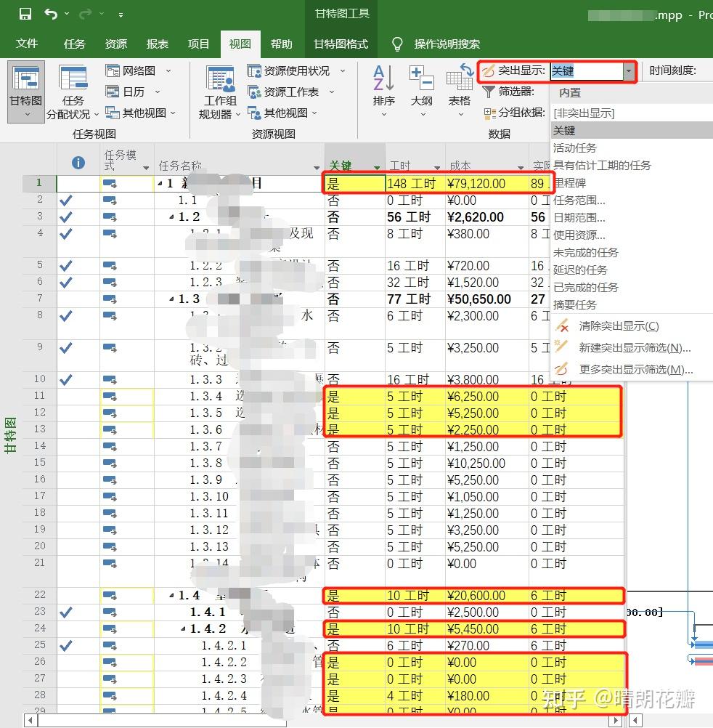Image resolution: width=713 pixels, height=728 pixels.
Task: Click the Highlight (突出显示) combo box text field
Action: point(587,71)
